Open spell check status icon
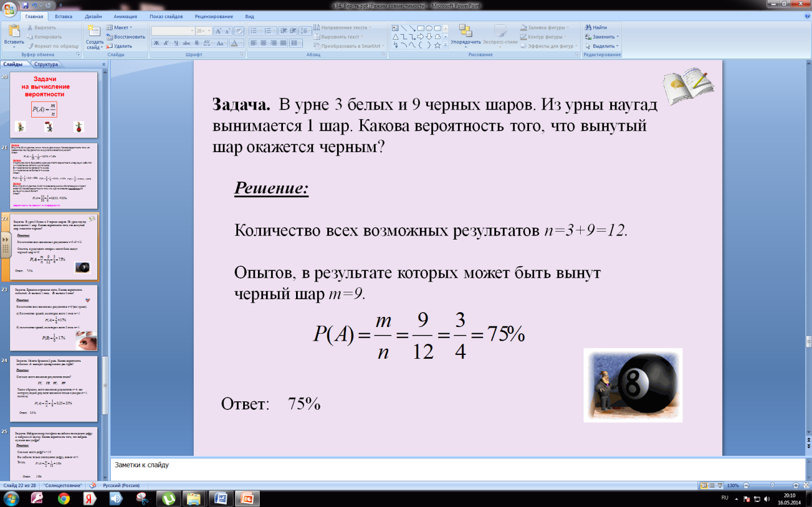Viewport: 812px width, 507px height. click(x=93, y=485)
